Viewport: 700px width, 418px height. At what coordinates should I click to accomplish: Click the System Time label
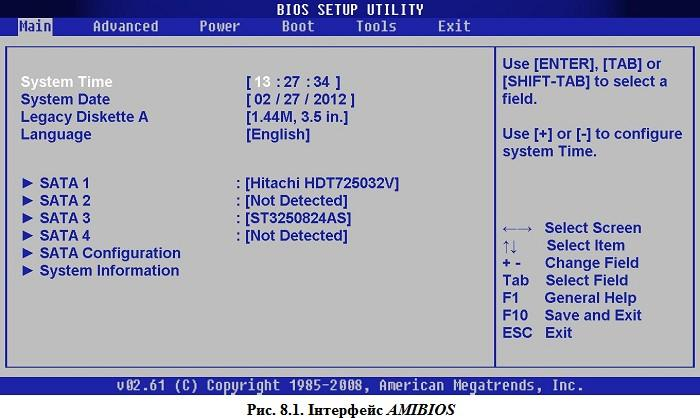(67, 82)
